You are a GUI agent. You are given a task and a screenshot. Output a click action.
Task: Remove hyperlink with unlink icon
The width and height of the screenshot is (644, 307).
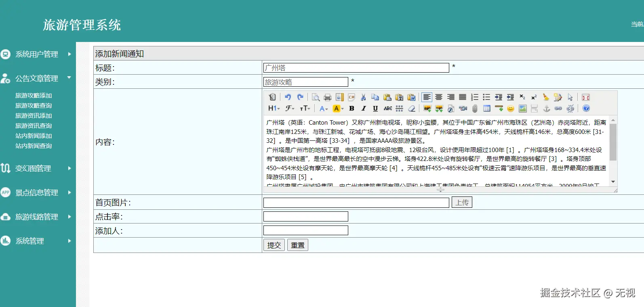click(570, 108)
